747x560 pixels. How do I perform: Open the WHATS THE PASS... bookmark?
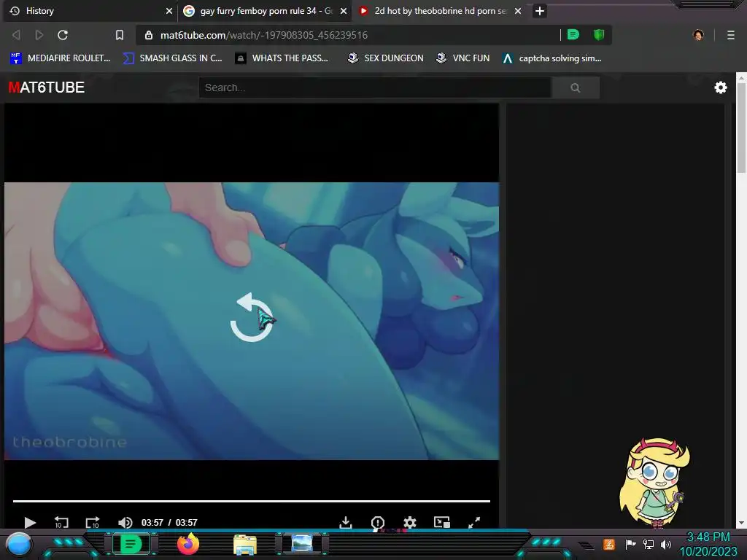click(x=282, y=58)
